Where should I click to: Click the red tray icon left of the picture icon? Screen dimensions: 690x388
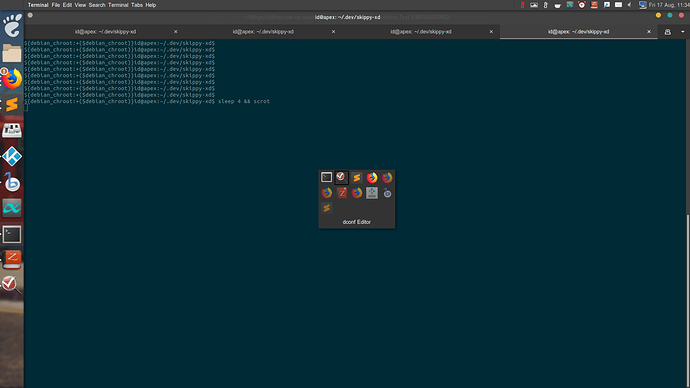[x=522, y=5]
